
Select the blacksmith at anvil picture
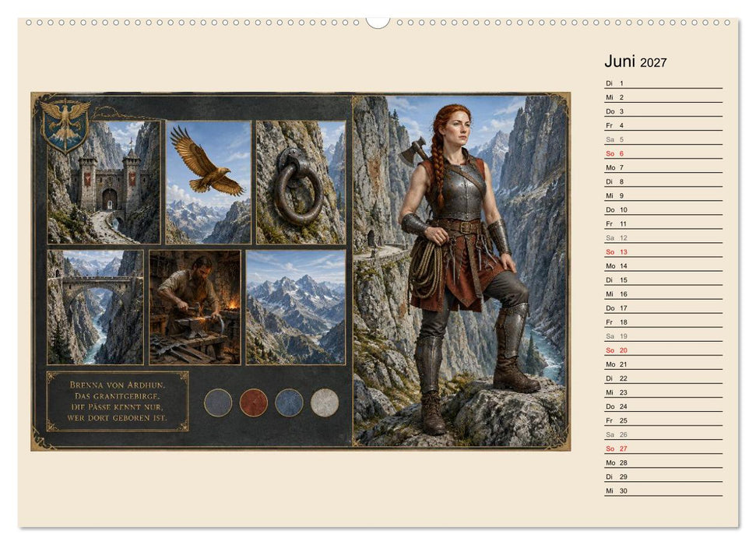[195, 307]
